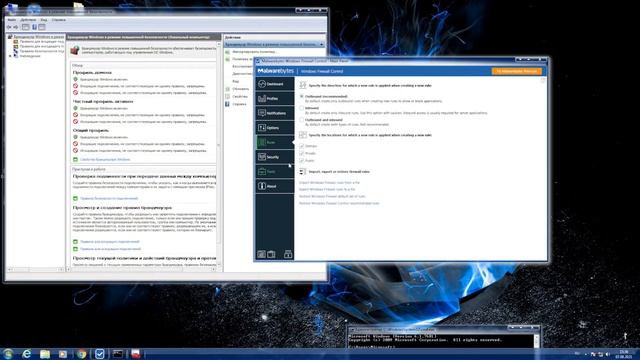The width and height of the screenshot is (640, 360).
Task: Click Restore Windows Firewall Control recommended rules link
Action: click(x=339, y=203)
